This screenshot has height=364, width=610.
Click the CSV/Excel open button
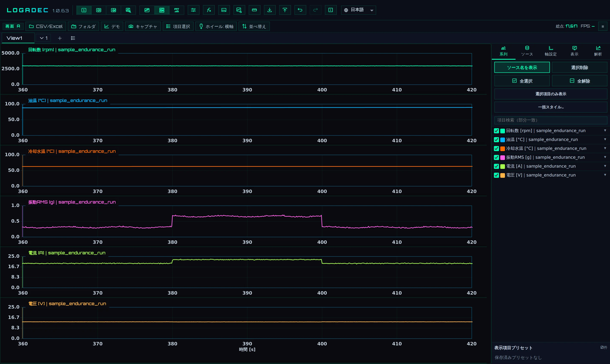[x=46, y=26]
